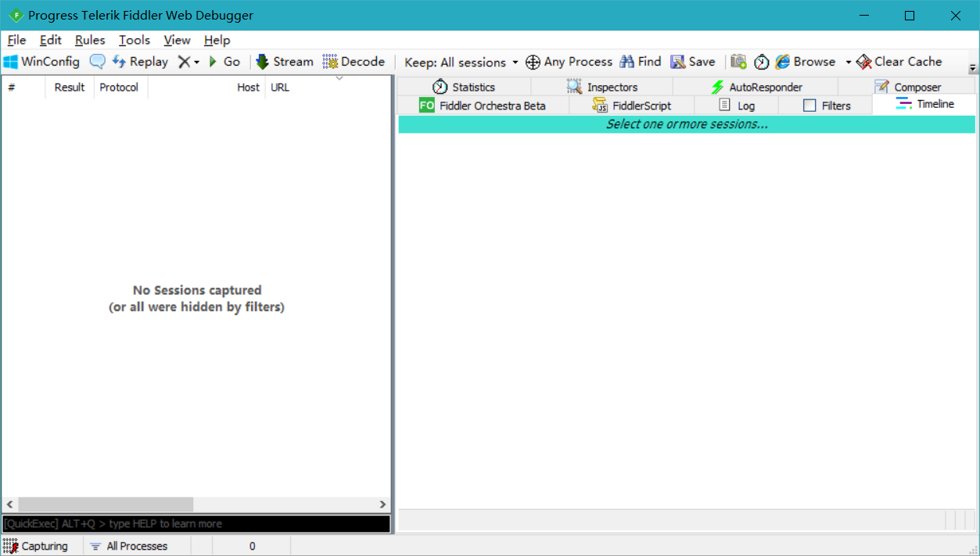Screen dimensions: 980x556
Task: Click the WinConfig Windows logo button
Action: (x=41, y=62)
